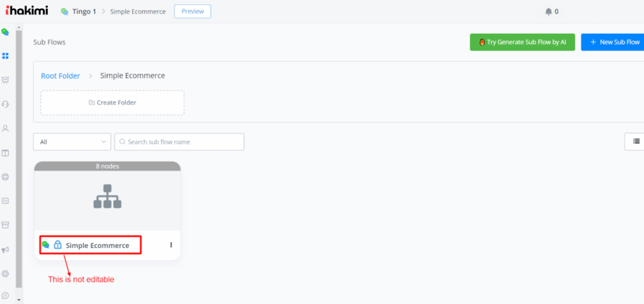The image size is (644, 304).
Task: Click the globe icon in sidebar
Action: [6, 177]
